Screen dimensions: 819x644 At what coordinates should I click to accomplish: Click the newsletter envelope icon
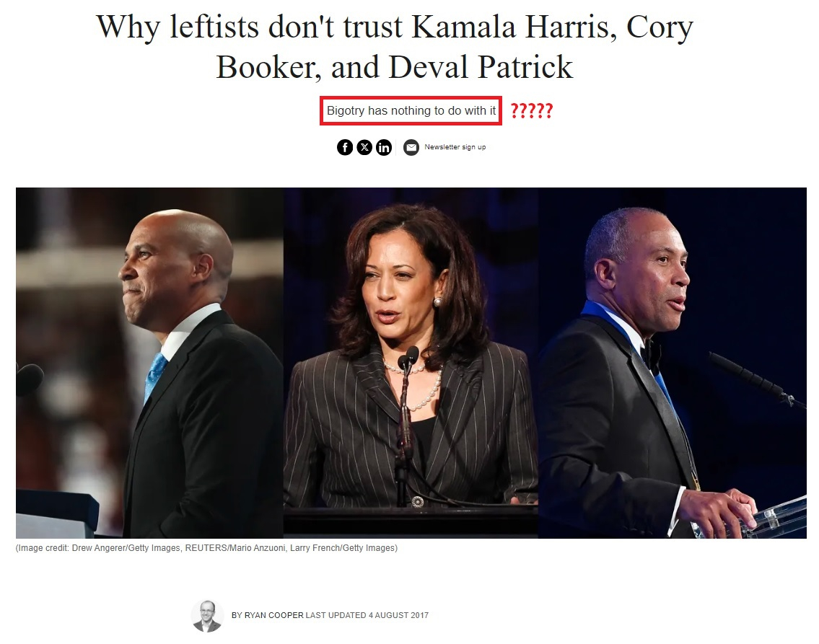click(411, 148)
